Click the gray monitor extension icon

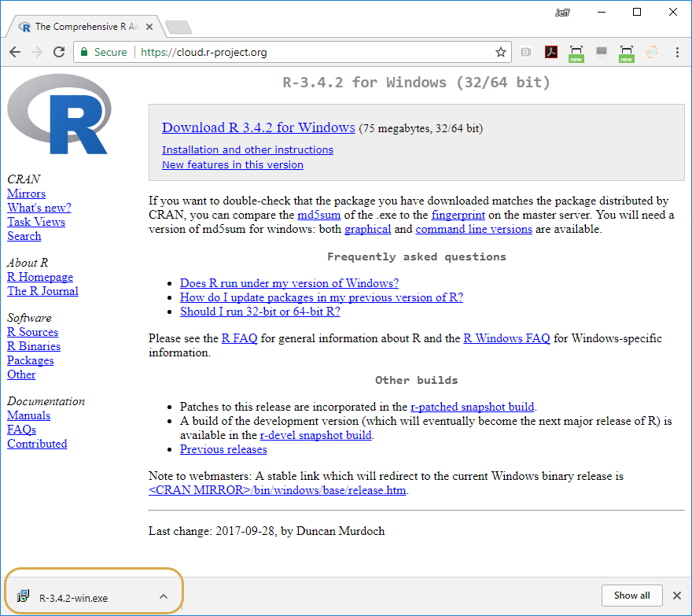[602, 52]
